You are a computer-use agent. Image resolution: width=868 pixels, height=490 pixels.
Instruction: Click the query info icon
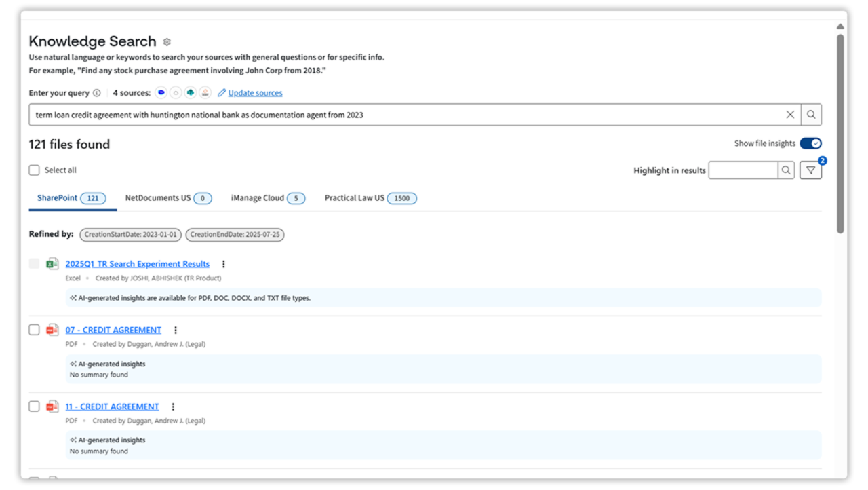pyautogui.click(x=97, y=93)
